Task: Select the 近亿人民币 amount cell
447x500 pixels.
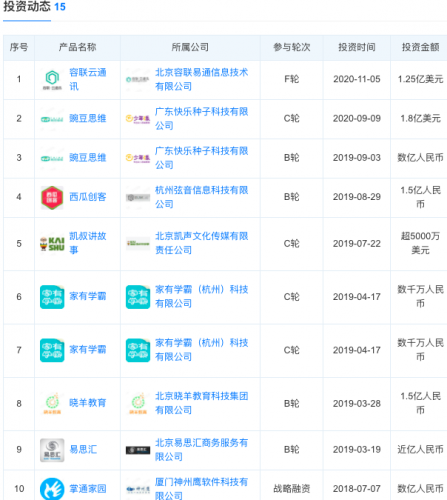Action: (x=420, y=449)
